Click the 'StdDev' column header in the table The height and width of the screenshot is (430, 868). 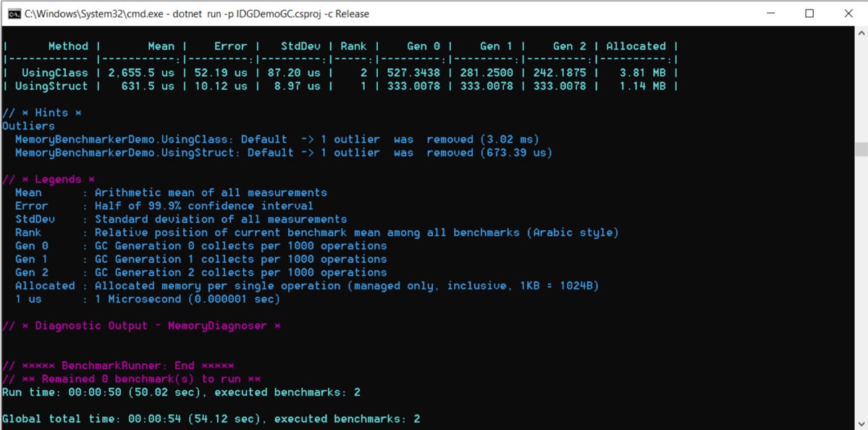[300, 46]
